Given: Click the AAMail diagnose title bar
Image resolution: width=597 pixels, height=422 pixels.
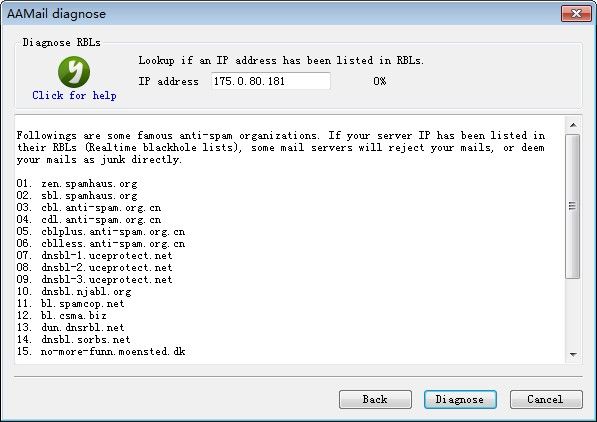Looking at the screenshot, I should (x=282, y=14).
